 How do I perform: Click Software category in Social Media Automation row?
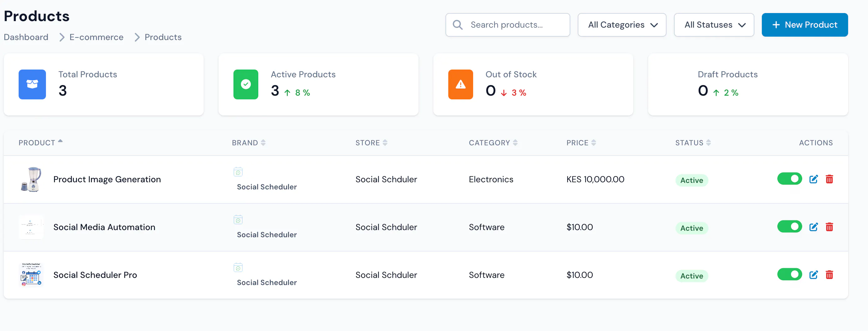point(486,227)
